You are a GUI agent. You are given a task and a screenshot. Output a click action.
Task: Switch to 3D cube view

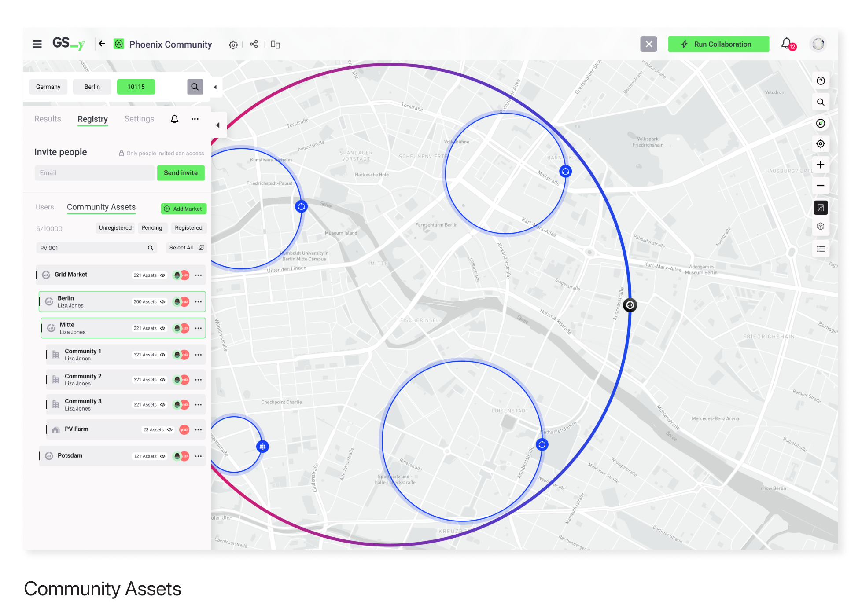click(x=821, y=227)
